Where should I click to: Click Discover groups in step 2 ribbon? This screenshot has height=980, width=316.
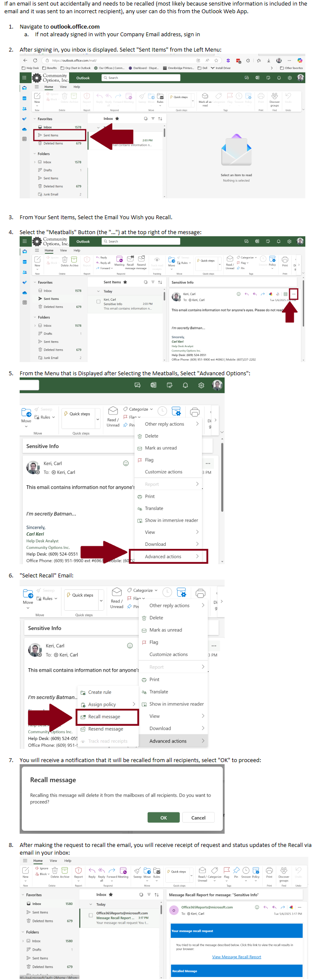275,99
